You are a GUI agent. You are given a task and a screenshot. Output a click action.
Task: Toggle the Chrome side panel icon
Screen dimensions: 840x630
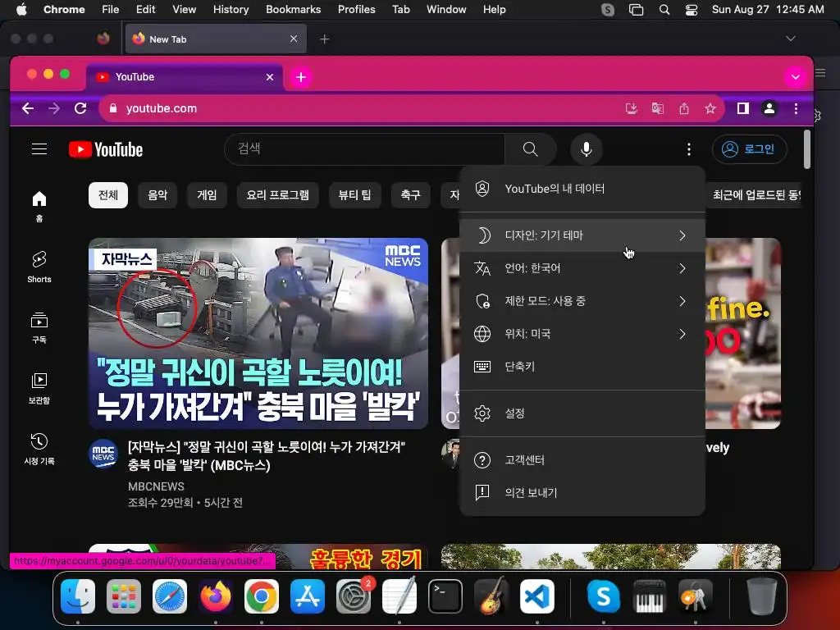[x=742, y=109]
